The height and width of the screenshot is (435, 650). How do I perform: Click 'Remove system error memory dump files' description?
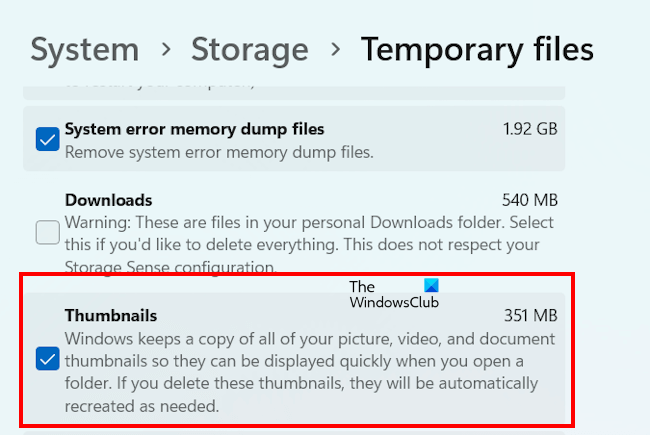pyautogui.click(x=218, y=152)
